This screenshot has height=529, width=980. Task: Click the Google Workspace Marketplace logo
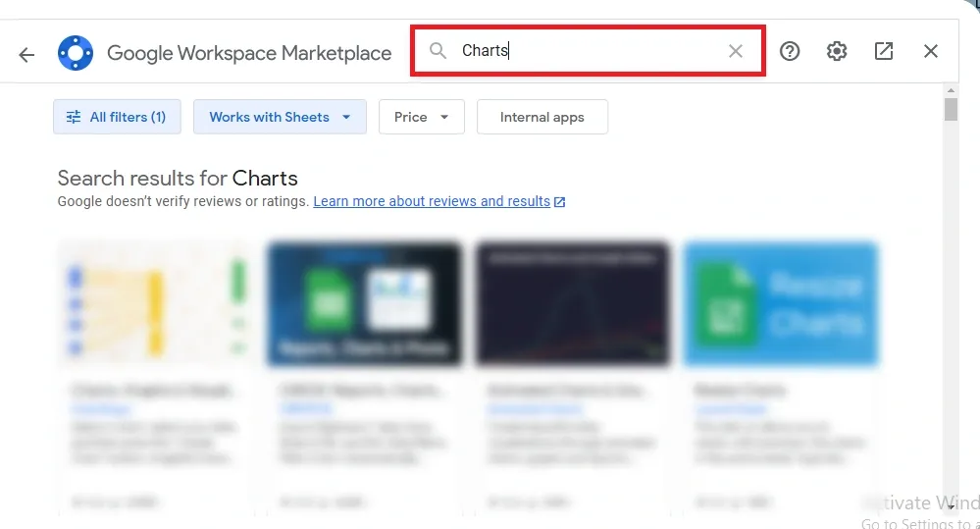(x=76, y=53)
